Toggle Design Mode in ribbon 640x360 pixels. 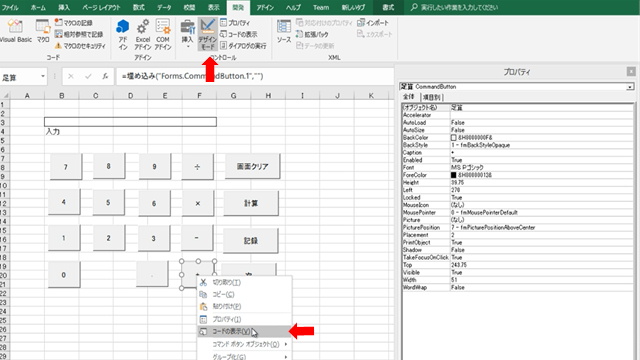[207, 34]
